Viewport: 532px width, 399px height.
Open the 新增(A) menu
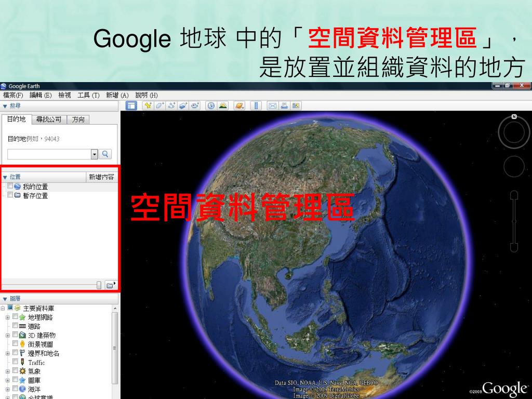pos(117,96)
